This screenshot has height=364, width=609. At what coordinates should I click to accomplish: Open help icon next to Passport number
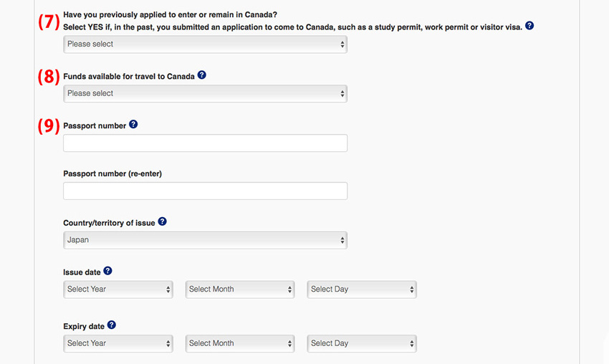coord(133,125)
